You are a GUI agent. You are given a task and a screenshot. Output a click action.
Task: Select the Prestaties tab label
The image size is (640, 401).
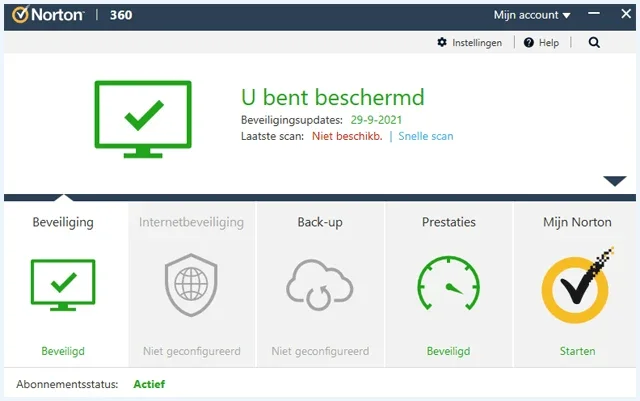point(448,222)
